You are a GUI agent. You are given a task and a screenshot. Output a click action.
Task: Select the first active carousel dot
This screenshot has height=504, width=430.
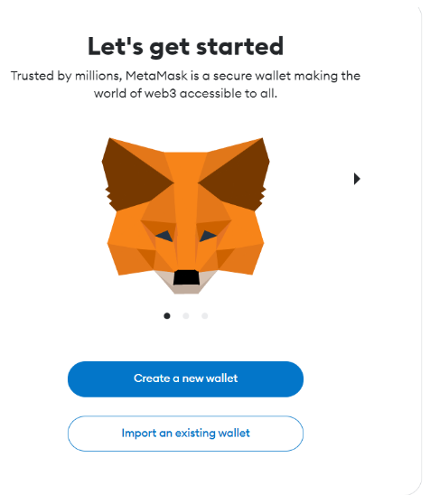[167, 316]
